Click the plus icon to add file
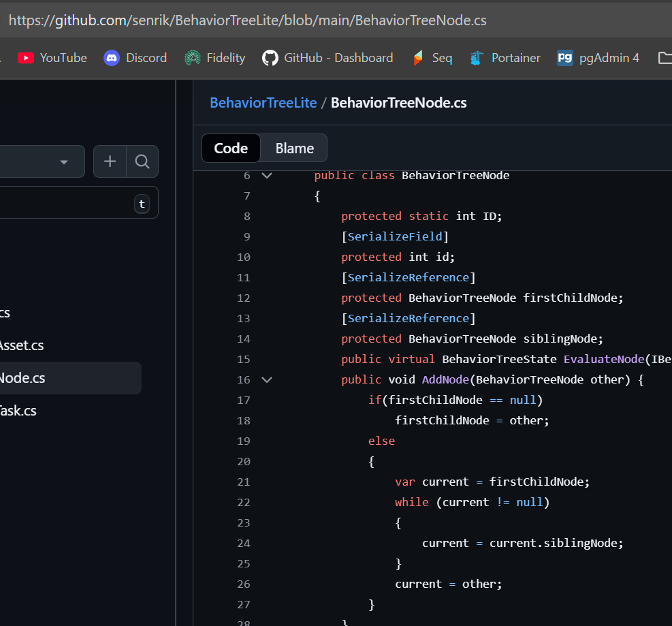This screenshot has width=672, height=626. coord(110,161)
